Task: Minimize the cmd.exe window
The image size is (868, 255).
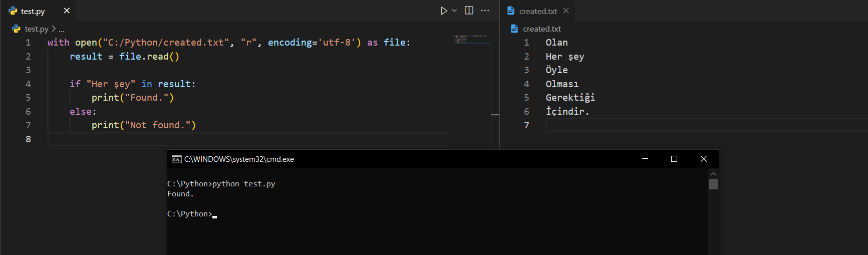Action: pyautogui.click(x=645, y=159)
